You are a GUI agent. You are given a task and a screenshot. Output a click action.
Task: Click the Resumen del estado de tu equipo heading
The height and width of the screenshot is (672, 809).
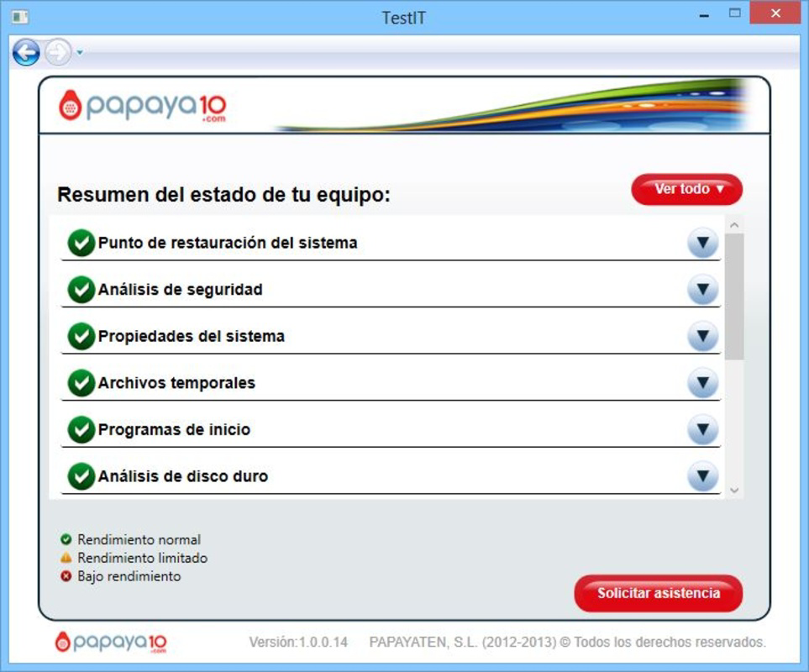click(224, 194)
